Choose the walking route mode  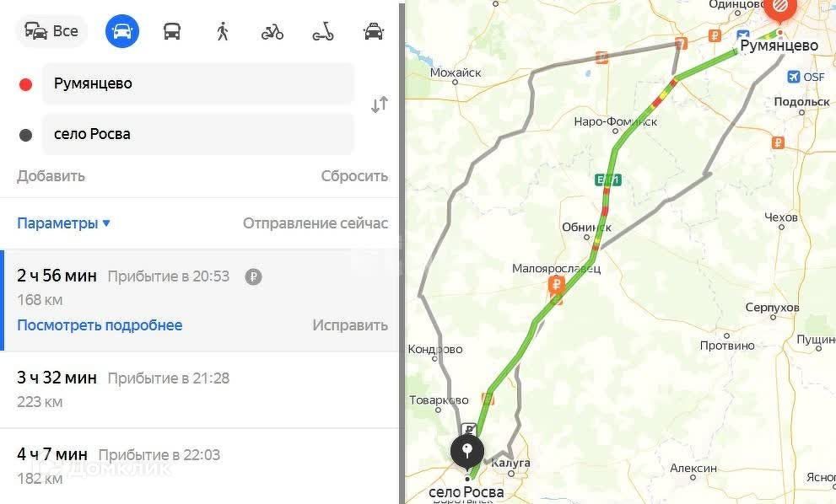tap(222, 32)
